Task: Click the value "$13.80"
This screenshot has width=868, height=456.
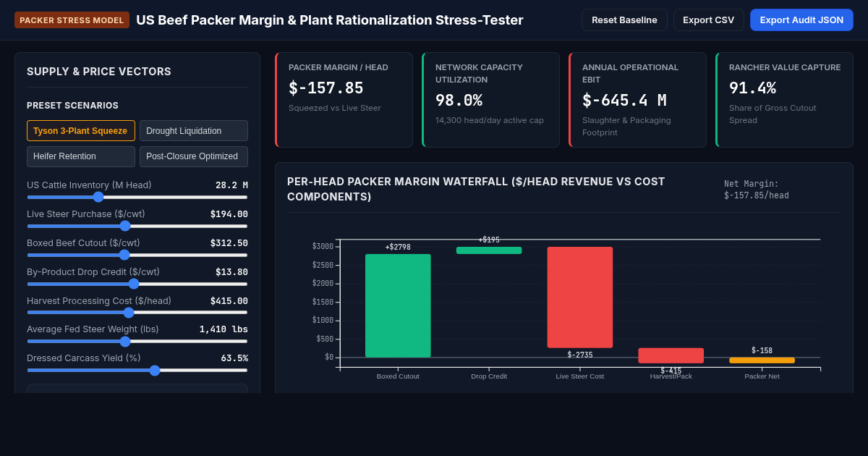Action: pos(231,272)
